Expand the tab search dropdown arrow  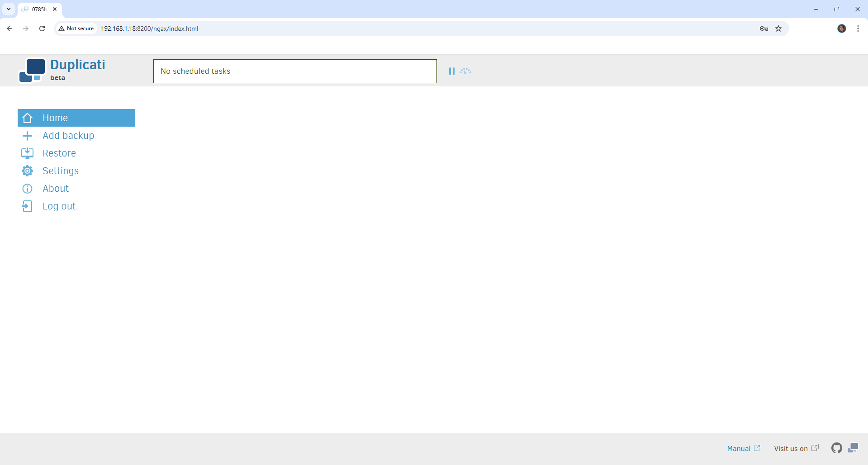[9, 9]
